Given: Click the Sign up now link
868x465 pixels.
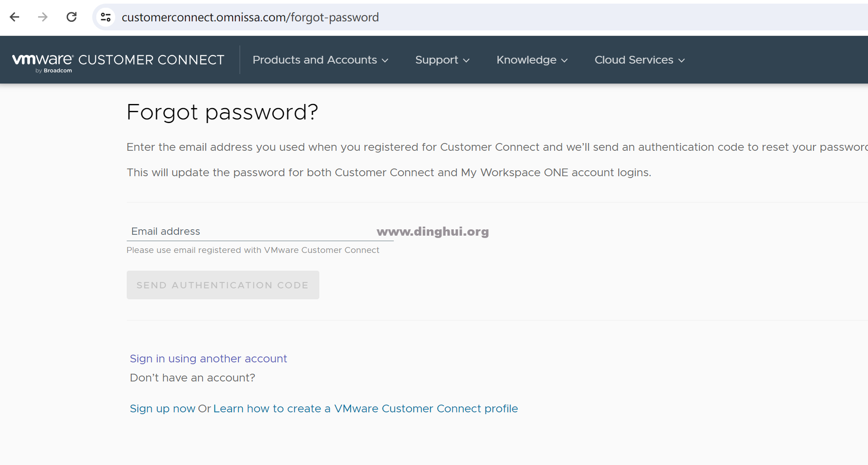Looking at the screenshot, I should [163, 409].
